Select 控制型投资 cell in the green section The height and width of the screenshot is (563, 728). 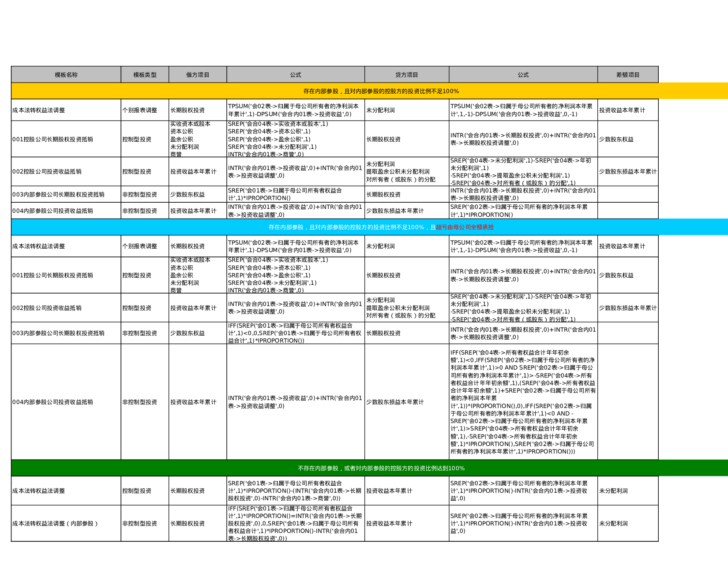(137, 491)
